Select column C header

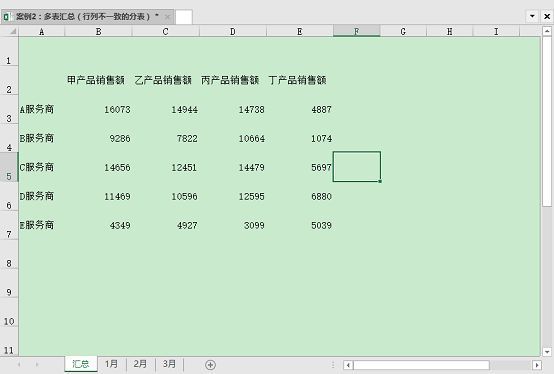pos(165,31)
